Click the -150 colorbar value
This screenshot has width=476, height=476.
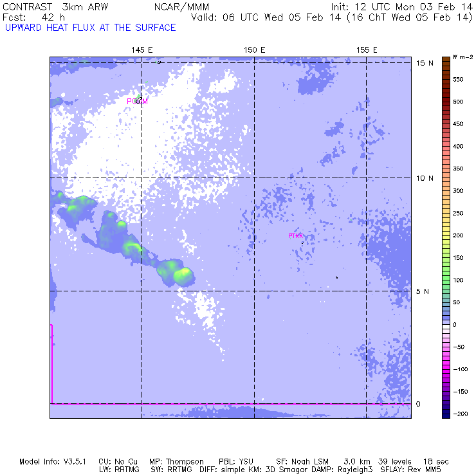pyautogui.click(x=460, y=392)
